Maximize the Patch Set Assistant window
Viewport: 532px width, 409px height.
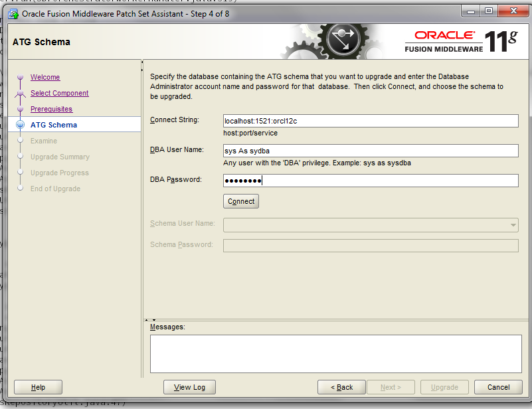[489, 11]
